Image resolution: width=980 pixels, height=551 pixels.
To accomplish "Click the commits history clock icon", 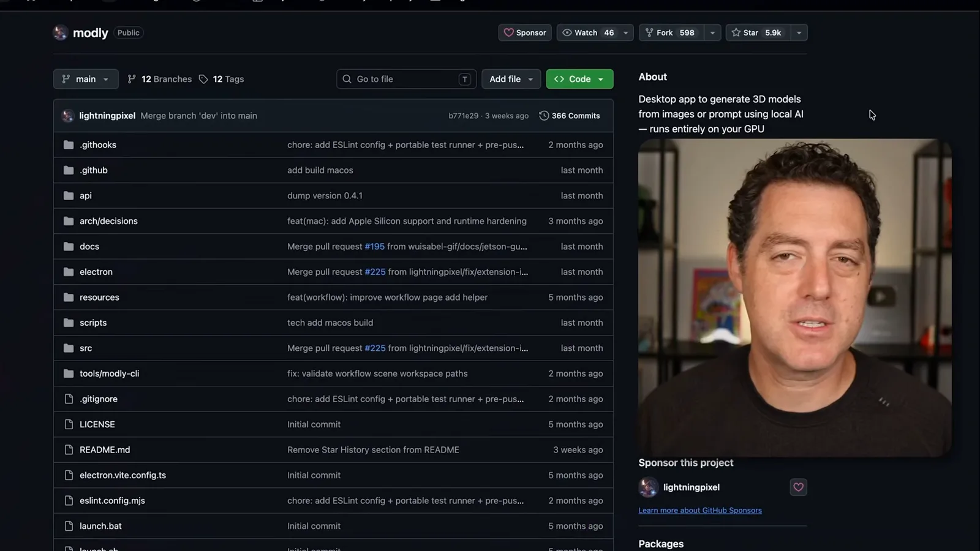I will click(544, 116).
